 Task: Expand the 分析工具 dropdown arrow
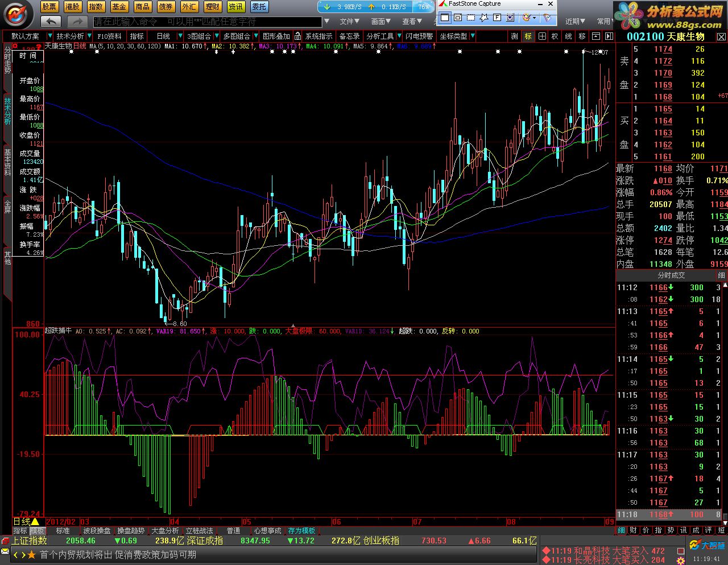pyautogui.click(x=399, y=36)
